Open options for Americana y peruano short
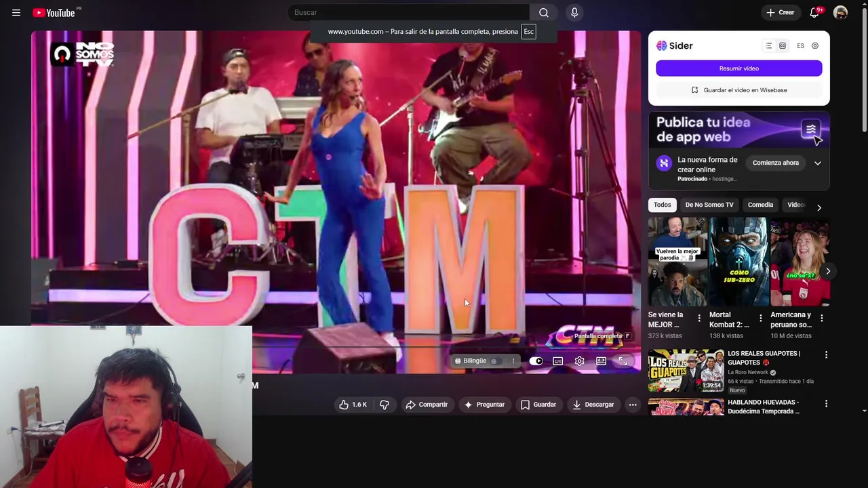The width and height of the screenshot is (868, 488). click(822, 318)
